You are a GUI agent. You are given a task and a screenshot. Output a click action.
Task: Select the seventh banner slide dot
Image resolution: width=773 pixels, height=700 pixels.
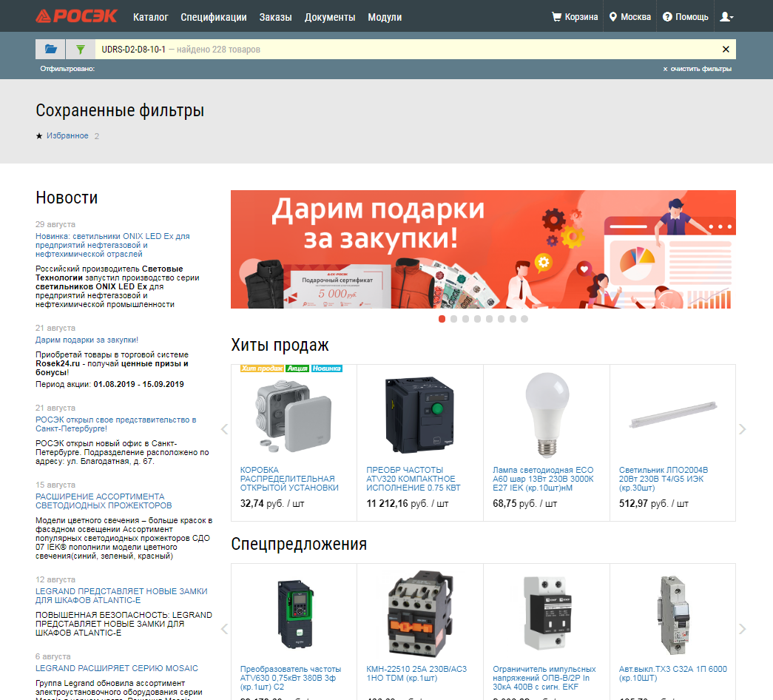[x=513, y=319]
